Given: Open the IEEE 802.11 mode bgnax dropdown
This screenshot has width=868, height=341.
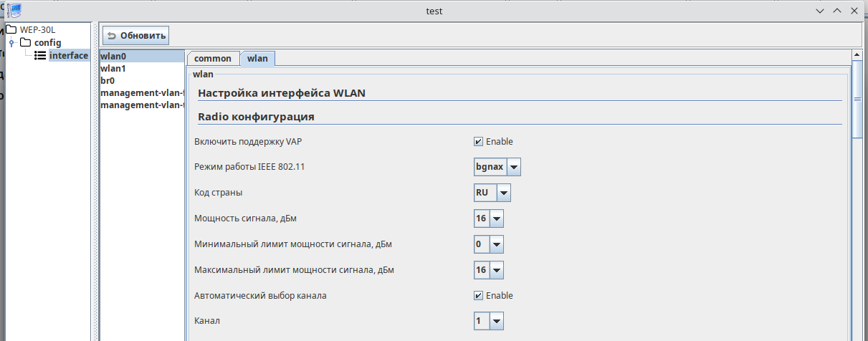Looking at the screenshot, I should (x=514, y=168).
